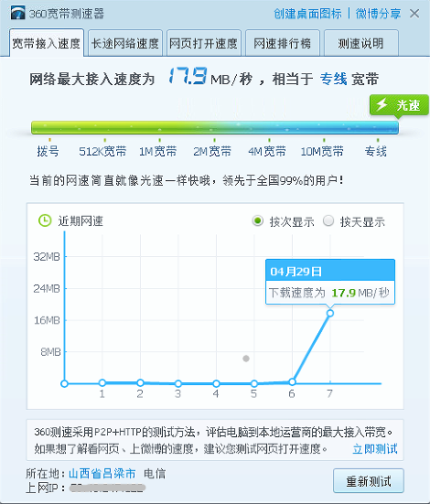Click the 32MB axis label

pos(47,256)
